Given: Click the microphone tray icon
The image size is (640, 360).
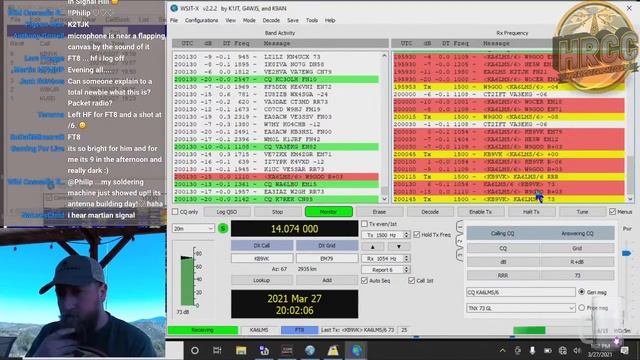Looking at the screenshot, I should 532,350.
